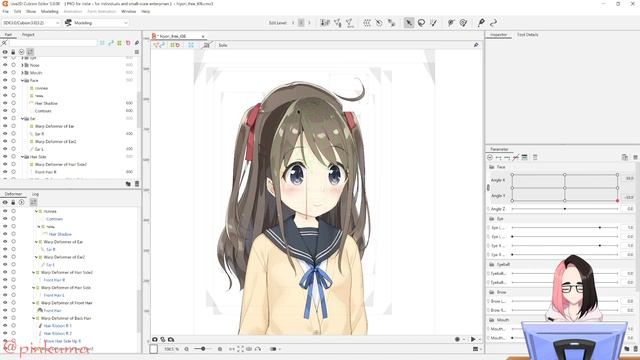This screenshot has height=360, width=640.
Task: Click the Part panel search field
Action: 52,42
